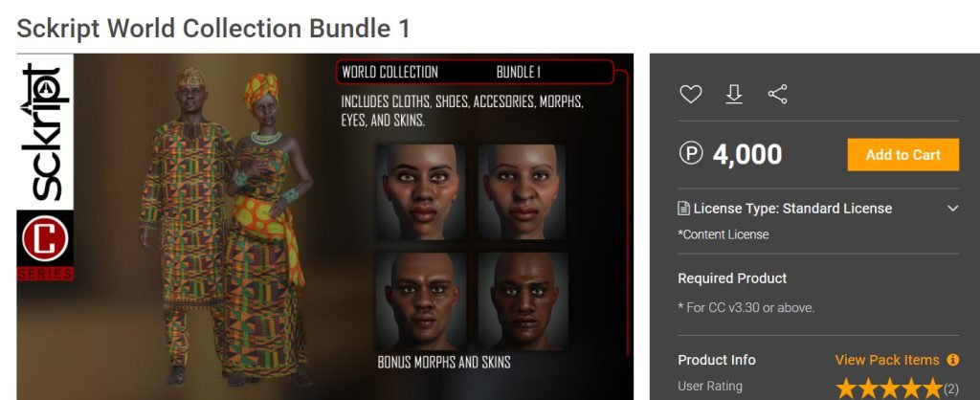The image size is (980, 400).
Task: Click the Content License note
Action: click(724, 234)
